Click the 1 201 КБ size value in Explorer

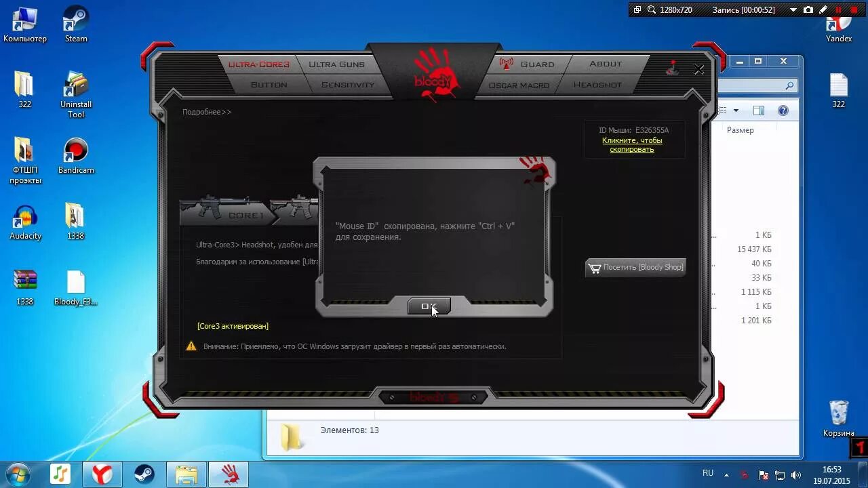click(756, 321)
